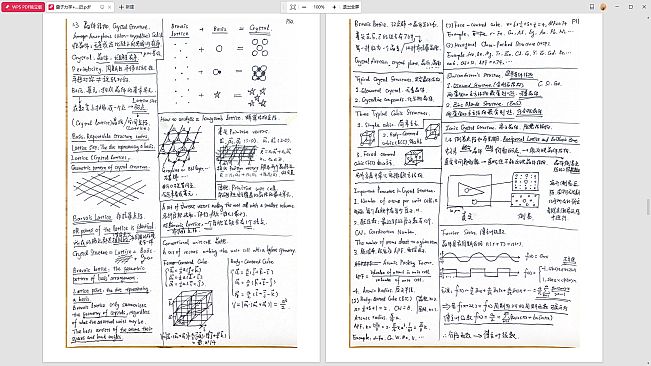Click the left notes page showing Bravais Lattice
The image size is (651, 366).
pos(181,183)
